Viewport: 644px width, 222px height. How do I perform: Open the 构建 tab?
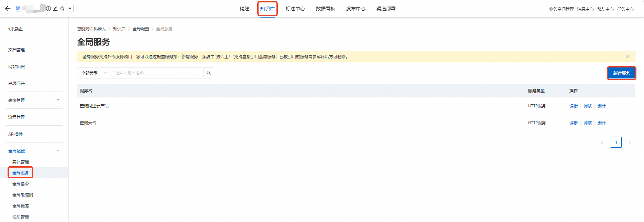244,9
